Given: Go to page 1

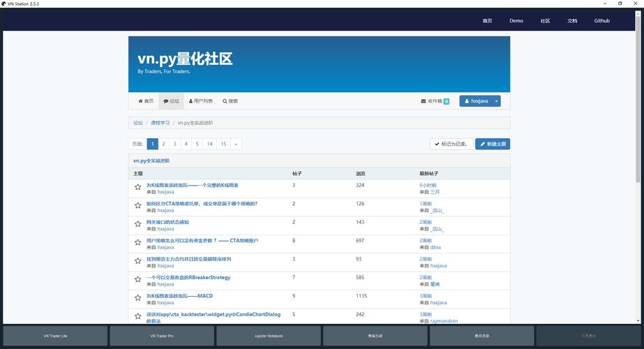Looking at the screenshot, I should coord(152,144).
